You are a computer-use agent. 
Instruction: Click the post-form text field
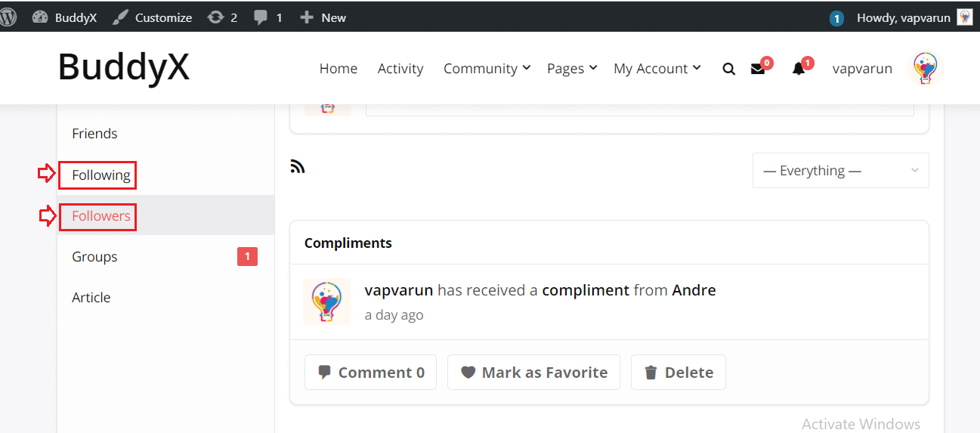tap(639, 110)
